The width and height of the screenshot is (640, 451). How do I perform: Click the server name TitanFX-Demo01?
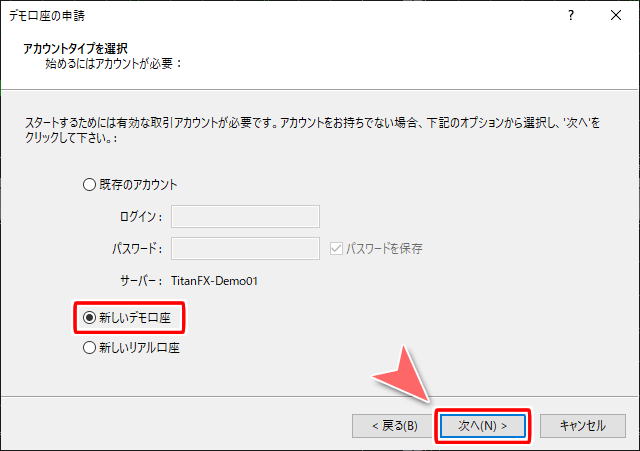coord(214,281)
